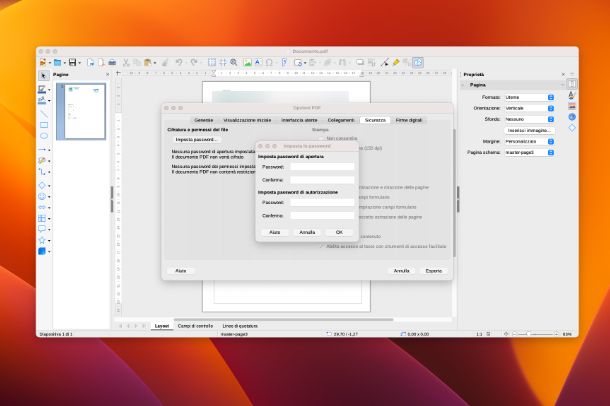The width and height of the screenshot is (610, 406).
Task: Open the Sfondo dropdown showing Nessuno
Action: [x=529, y=119]
